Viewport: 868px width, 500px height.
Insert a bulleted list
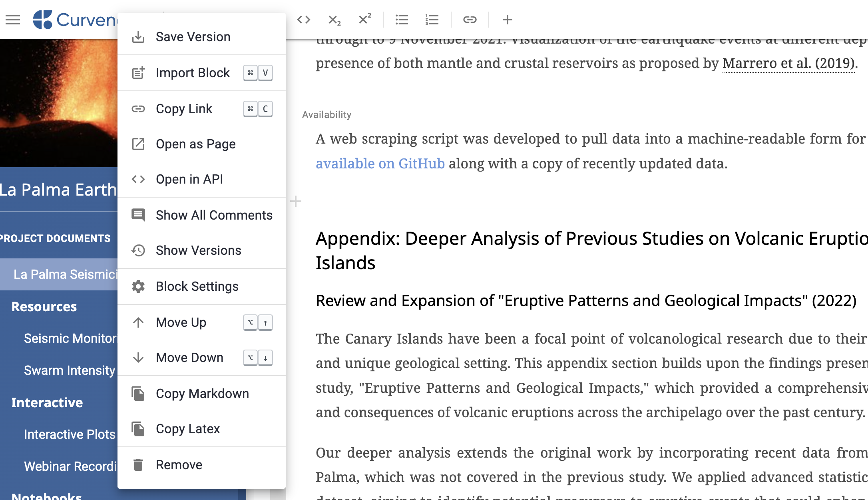[x=402, y=20]
